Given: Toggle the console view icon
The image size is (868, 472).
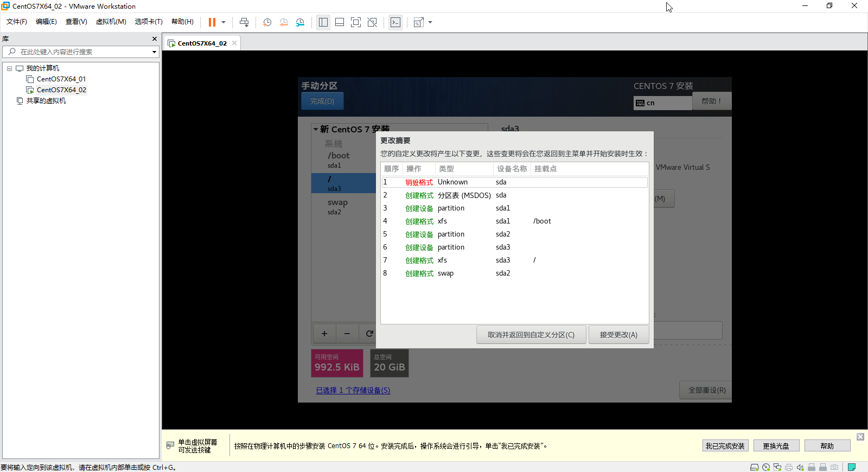Looking at the screenshot, I should tap(395, 22).
